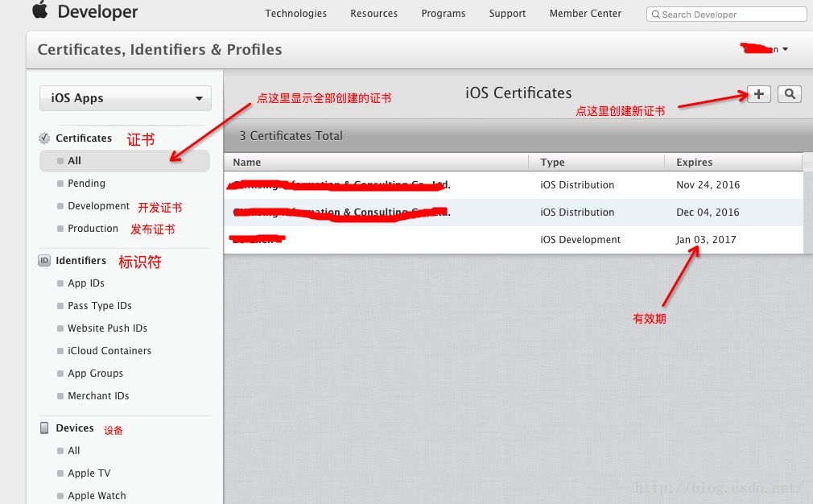Open Apple TV devices list

pyautogui.click(x=89, y=473)
